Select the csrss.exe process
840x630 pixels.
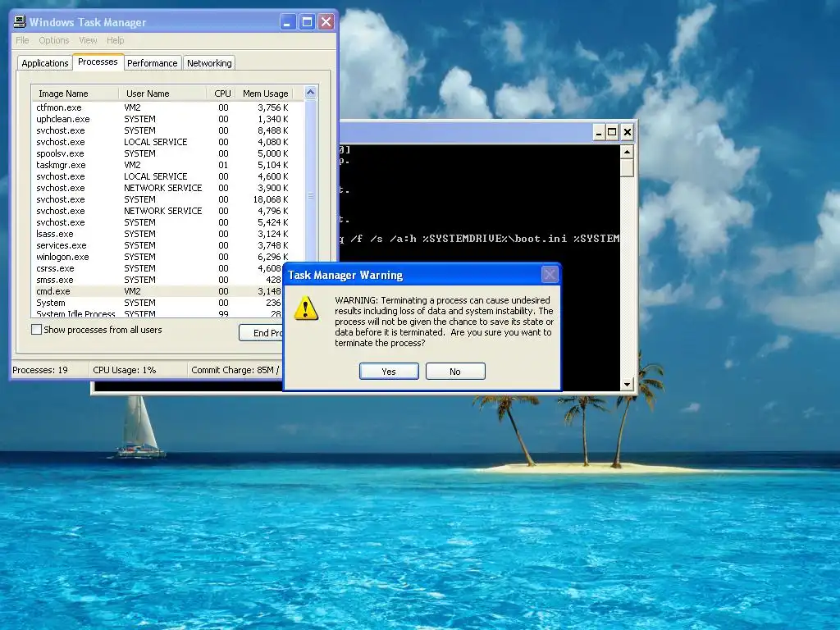pyautogui.click(x=157, y=268)
